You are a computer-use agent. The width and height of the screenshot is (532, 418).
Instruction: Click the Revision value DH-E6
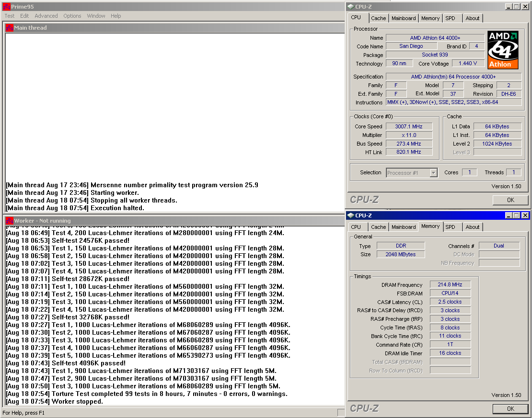pyautogui.click(x=509, y=94)
